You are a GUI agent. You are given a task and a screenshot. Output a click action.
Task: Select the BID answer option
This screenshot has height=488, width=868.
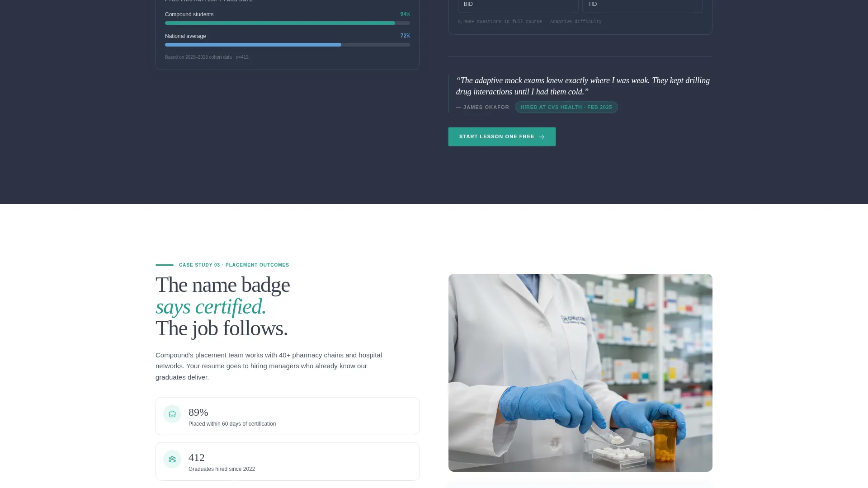click(518, 5)
